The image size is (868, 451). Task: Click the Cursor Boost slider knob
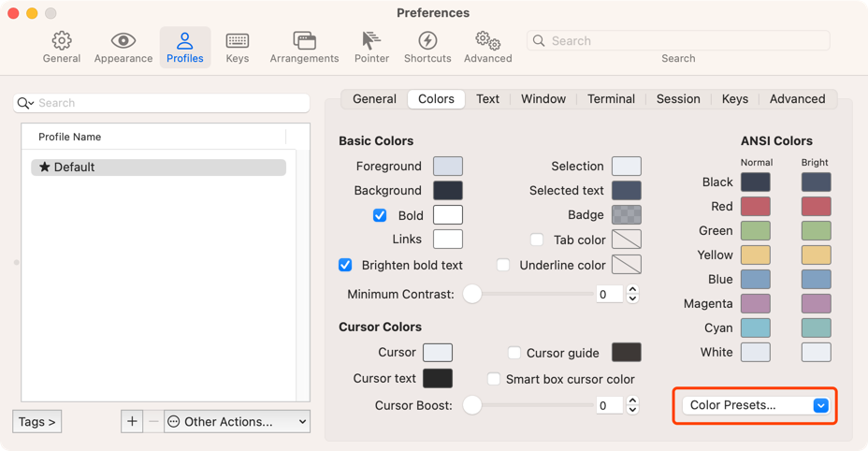472,405
